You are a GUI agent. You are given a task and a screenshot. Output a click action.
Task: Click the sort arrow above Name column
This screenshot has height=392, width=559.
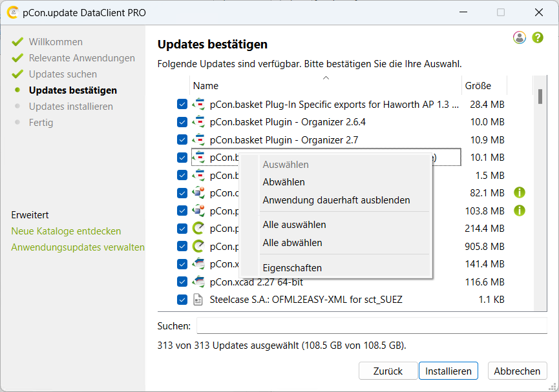click(326, 77)
